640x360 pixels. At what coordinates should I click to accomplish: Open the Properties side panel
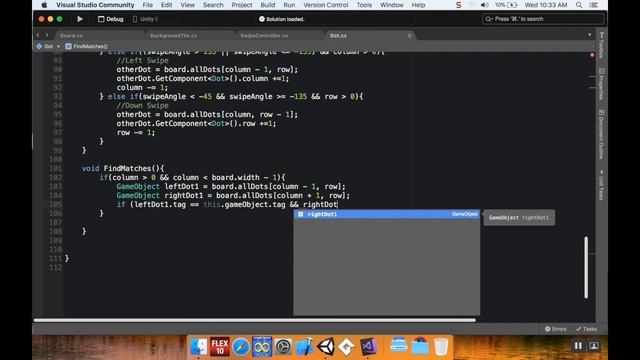(601, 84)
